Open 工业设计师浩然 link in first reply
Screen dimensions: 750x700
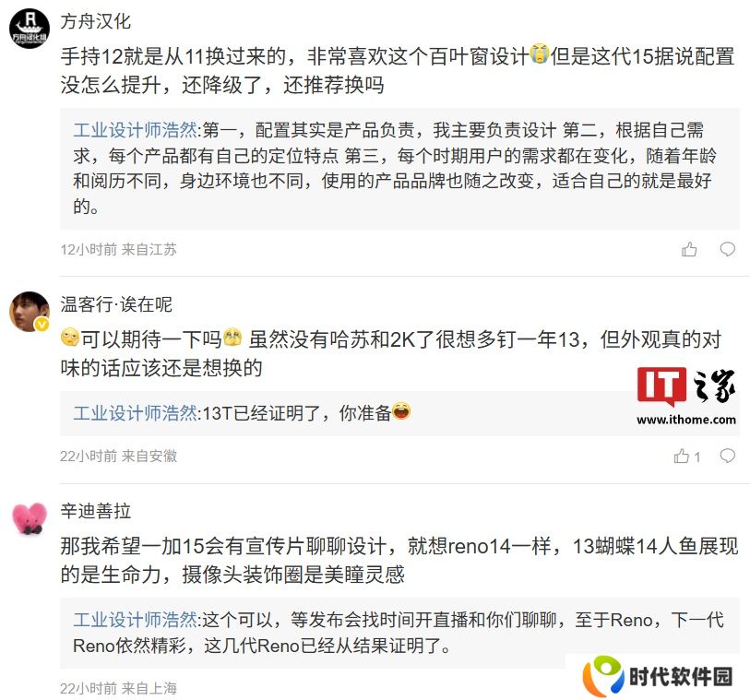pos(135,129)
